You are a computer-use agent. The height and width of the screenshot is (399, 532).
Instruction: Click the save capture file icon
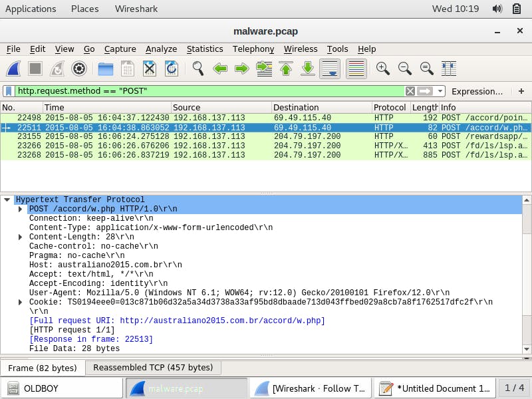coord(128,69)
